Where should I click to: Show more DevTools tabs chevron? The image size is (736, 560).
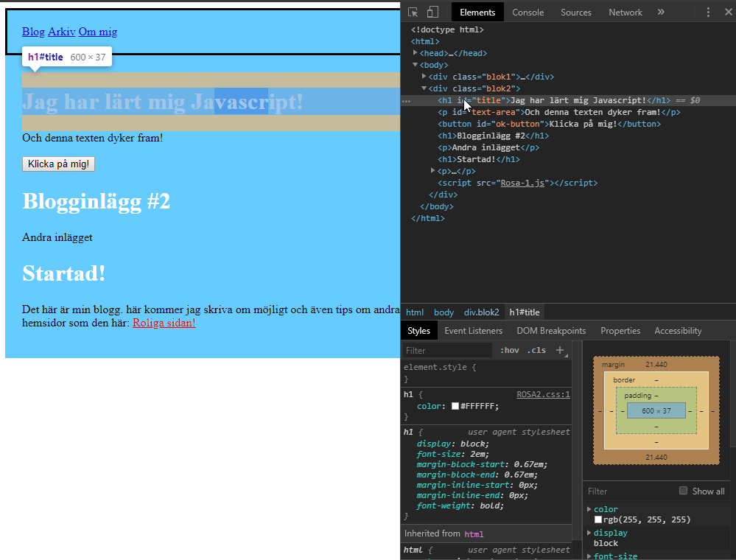(661, 13)
